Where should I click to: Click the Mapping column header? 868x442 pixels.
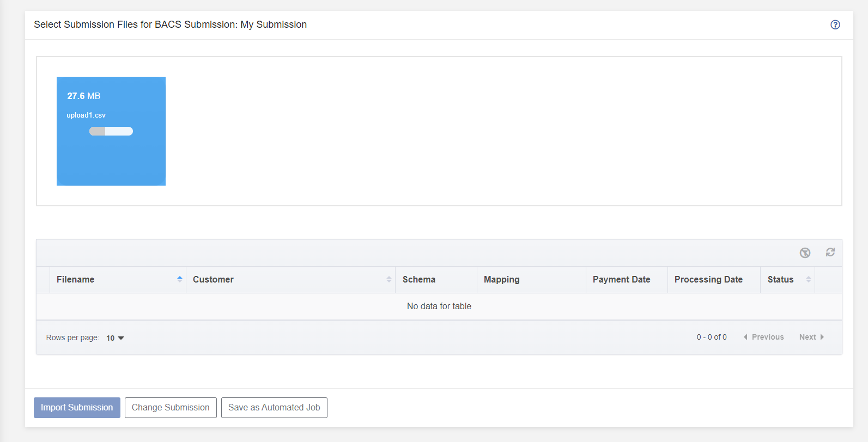tap(532, 280)
